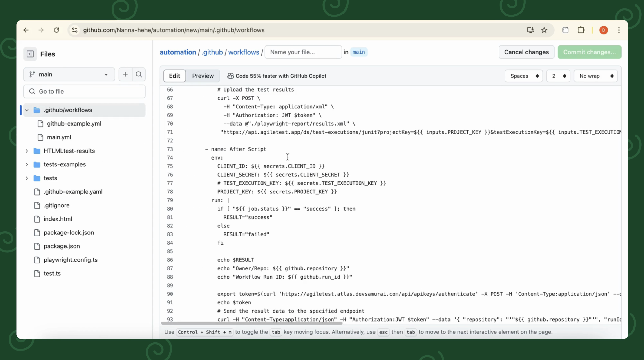The image size is (644, 360).
Task: Click the Name your file input field
Action: tap(303, 52)
